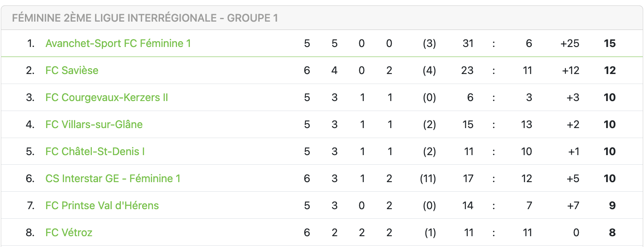The height and width of the screenshot is (247, 644).
Task: Open FC Villars-sur-Glâne team link
Action: (94, 124)
